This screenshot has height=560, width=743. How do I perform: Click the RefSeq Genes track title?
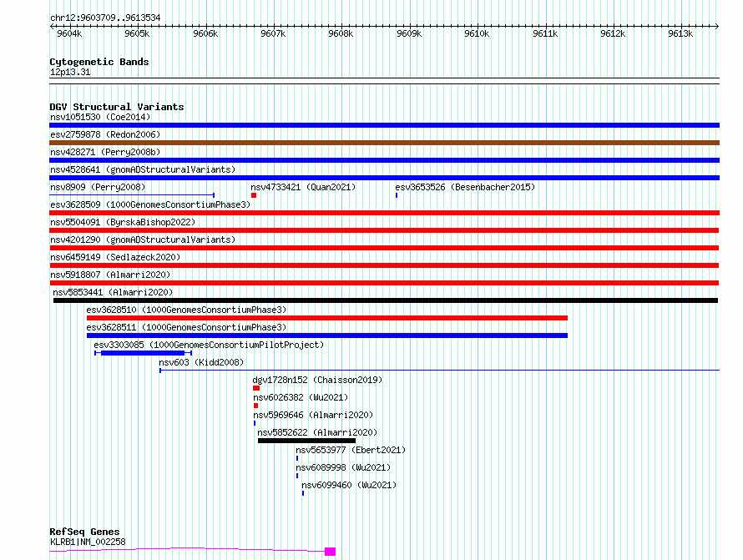84,532
